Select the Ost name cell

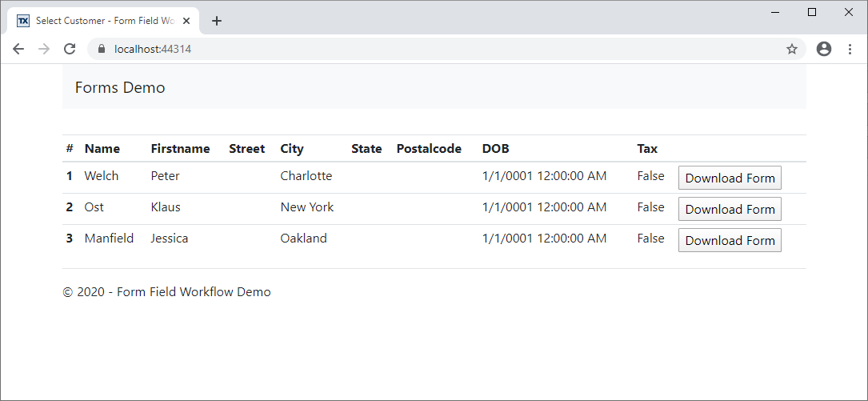pos(94,207)
